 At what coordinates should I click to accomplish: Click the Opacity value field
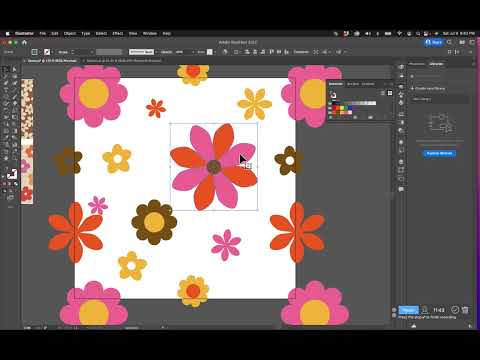pyautogui.click(x=179, y=52)
